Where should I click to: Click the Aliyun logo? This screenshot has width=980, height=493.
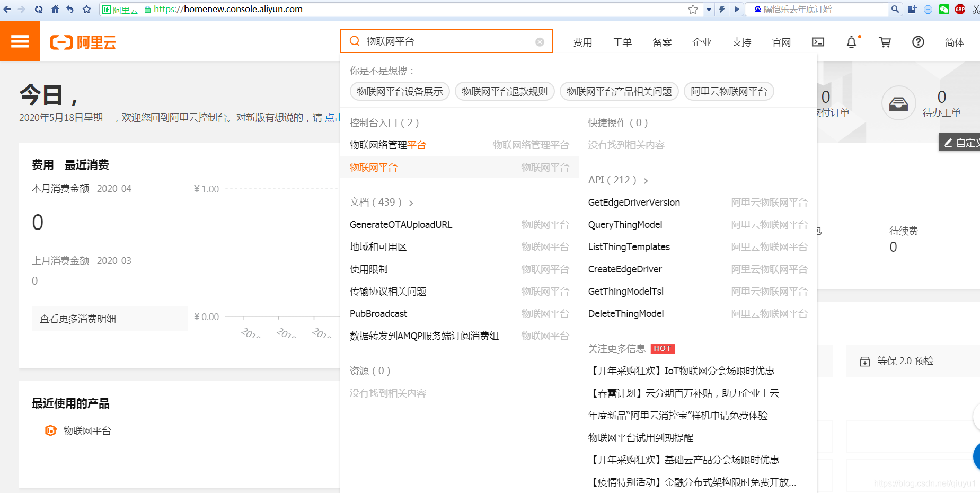click(x=83, y=42)
